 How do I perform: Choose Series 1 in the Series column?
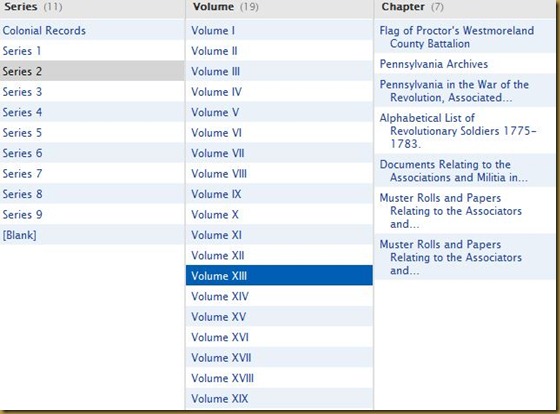coord(92,51)
